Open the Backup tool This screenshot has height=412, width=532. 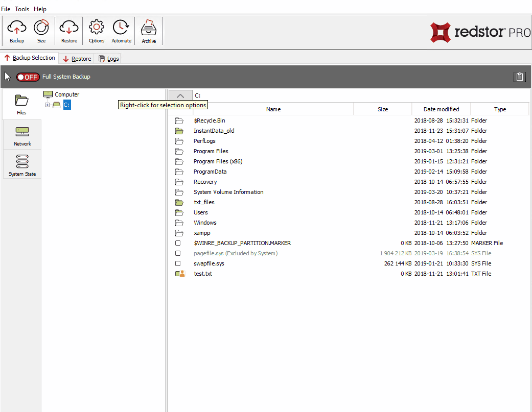16,31
